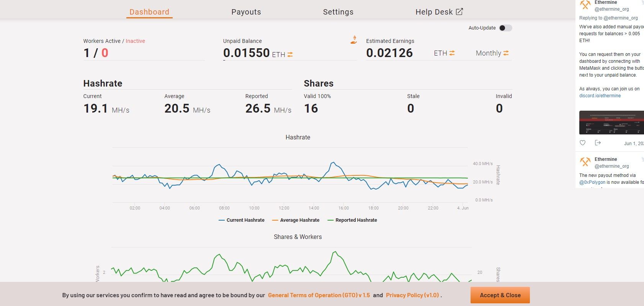Viewport: 644px width, 306px height.
Task: Toggle Average Hashrate series in legend
Action: [296, 220]
